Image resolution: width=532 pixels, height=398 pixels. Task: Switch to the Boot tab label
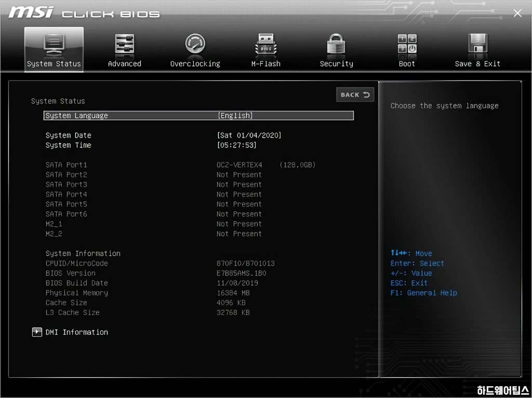point(407,64)
